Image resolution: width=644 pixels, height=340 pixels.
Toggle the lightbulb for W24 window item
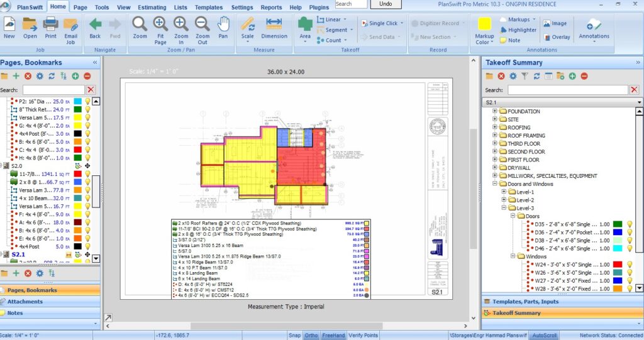[630, 265]
